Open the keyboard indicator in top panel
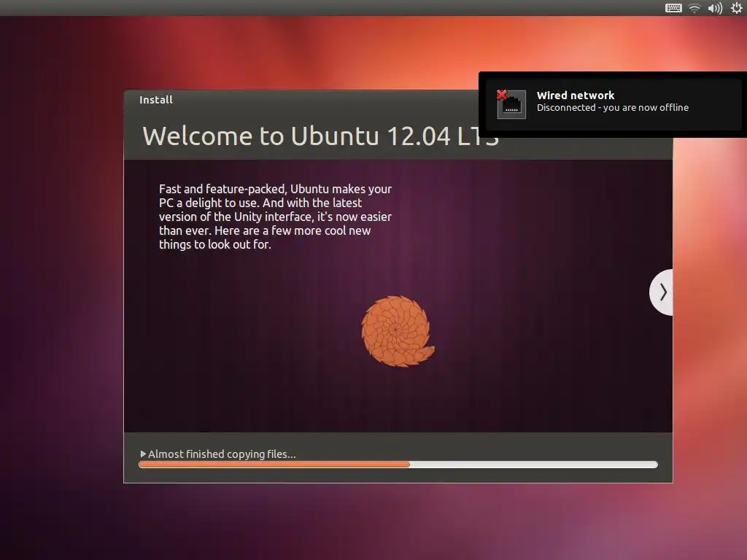747x560 pixels. click(x=673, y=8)
